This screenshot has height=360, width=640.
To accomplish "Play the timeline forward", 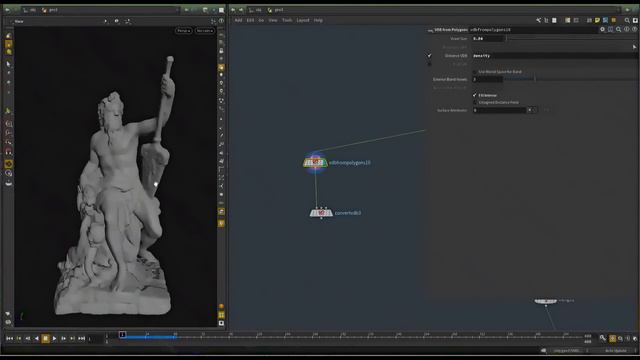I will (x=54, y=338).
